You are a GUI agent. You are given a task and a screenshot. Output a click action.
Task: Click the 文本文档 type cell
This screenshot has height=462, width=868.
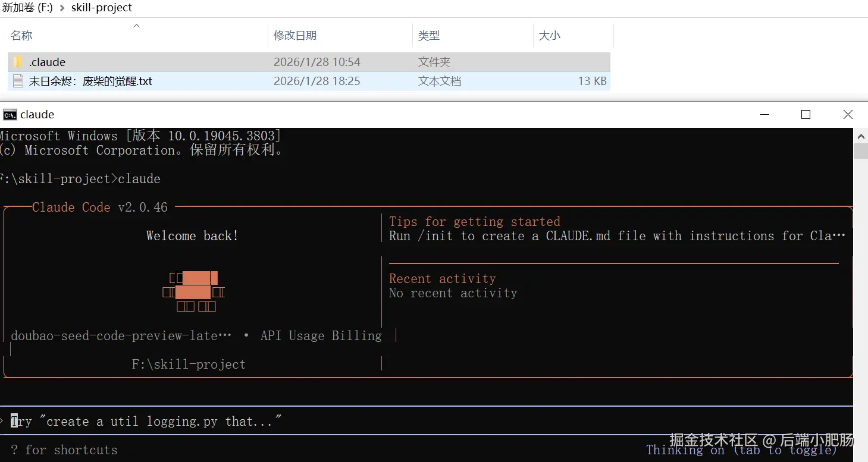pyautogui.click(x=439, y=81)
